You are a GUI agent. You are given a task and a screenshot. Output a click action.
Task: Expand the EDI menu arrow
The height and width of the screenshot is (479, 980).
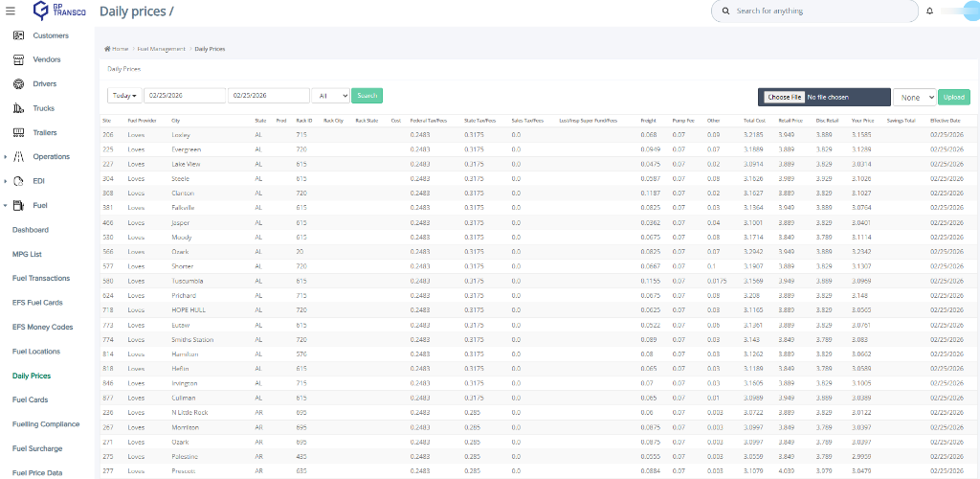[x=6, y=181]
